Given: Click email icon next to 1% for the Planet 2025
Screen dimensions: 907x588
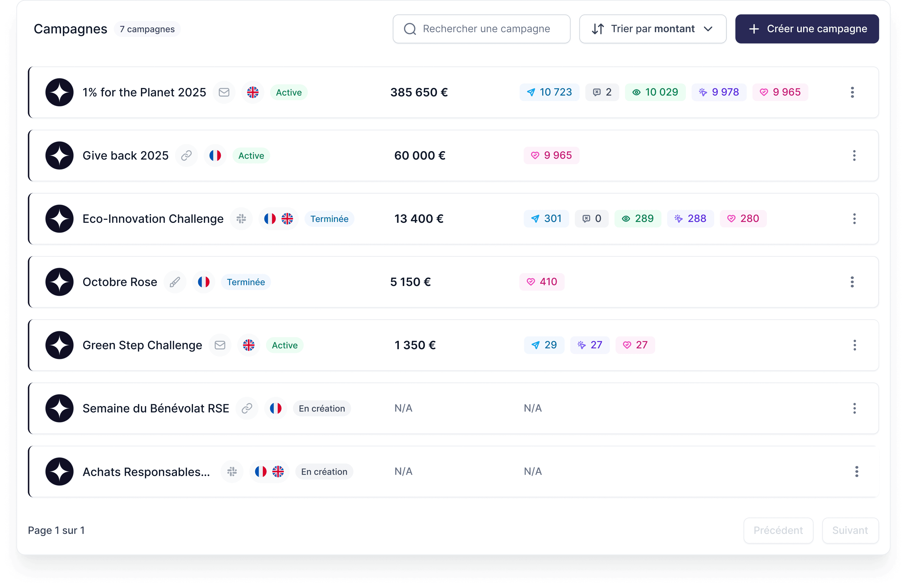Looking at the screenshot, I should 224,92.
